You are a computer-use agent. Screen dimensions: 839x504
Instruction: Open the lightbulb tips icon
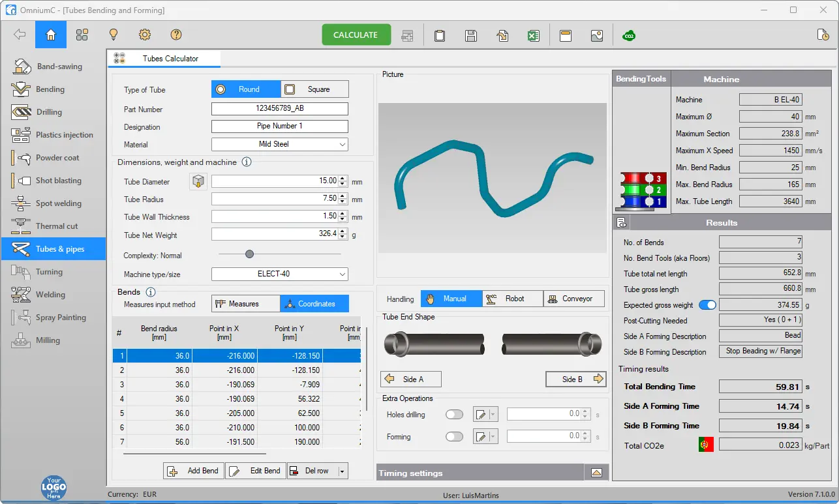pos(114,35)
